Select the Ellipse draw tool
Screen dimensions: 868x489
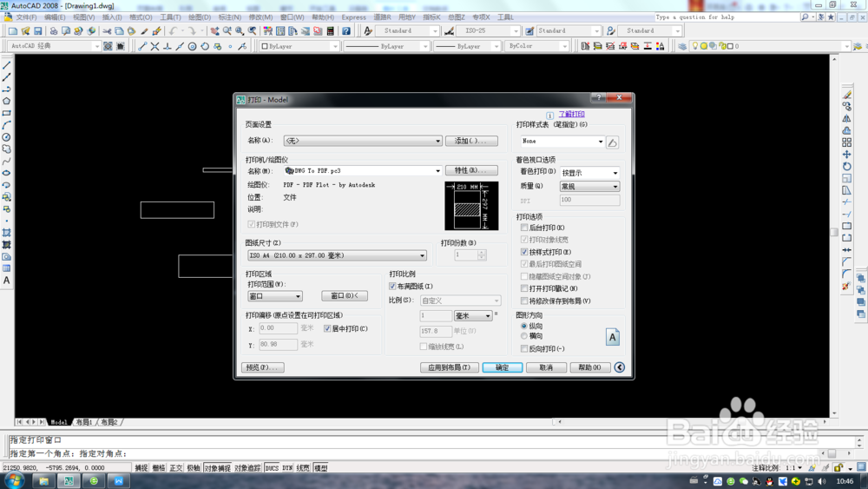coord(7,173)
